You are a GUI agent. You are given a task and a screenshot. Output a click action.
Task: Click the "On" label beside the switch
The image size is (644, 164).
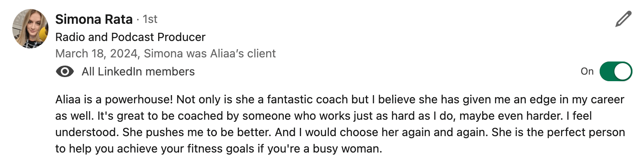click(x=587, y=71)
